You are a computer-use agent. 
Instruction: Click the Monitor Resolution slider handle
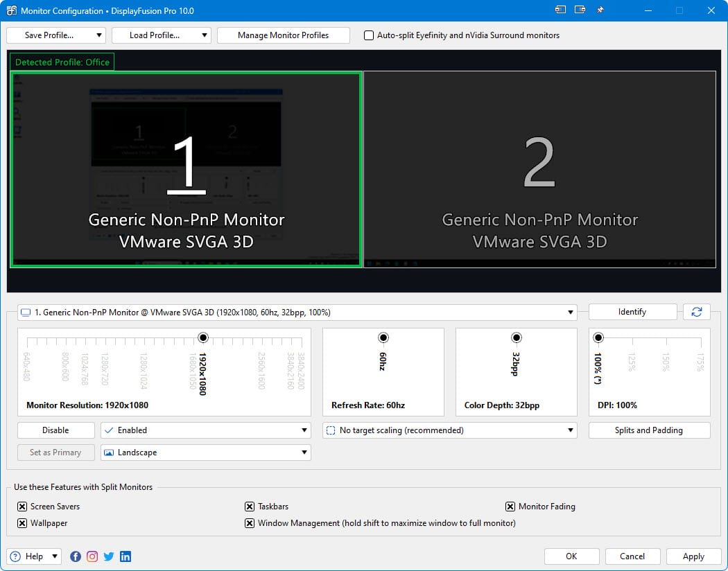tap(203, 337)
